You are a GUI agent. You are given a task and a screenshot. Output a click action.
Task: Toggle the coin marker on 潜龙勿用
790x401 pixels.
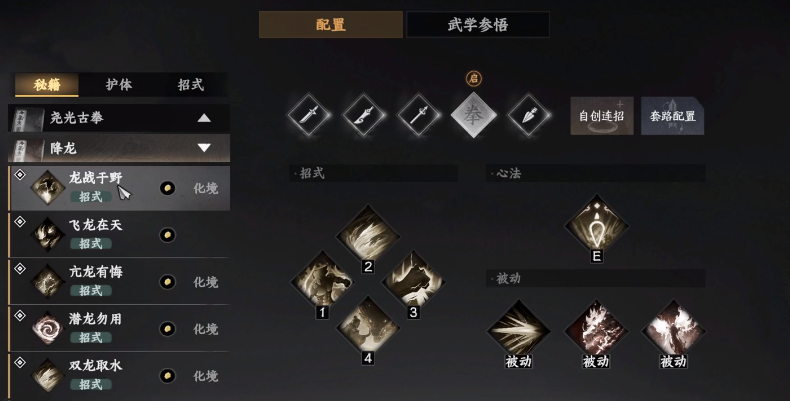coord(167,328)
